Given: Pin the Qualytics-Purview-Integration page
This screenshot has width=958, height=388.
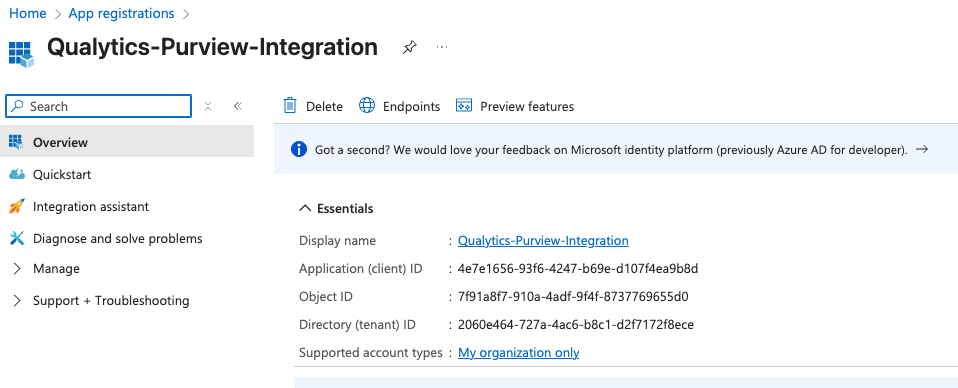Looking at the screenshot, I should [x=409, y=47].
